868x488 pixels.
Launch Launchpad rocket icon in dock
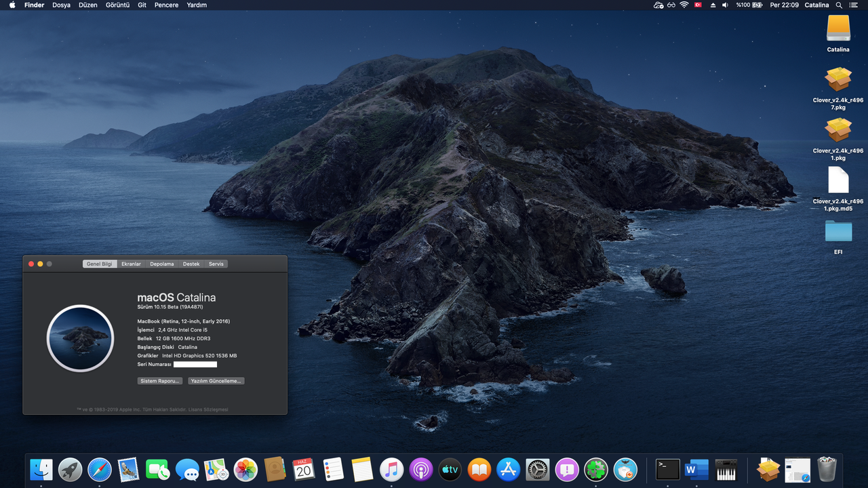click(x=71, y=469)
